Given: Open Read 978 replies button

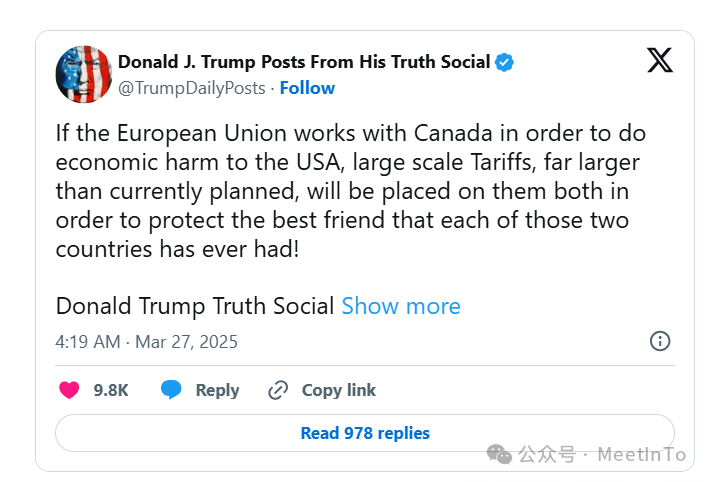Looking at the screenshot, I should coord(365,433).
